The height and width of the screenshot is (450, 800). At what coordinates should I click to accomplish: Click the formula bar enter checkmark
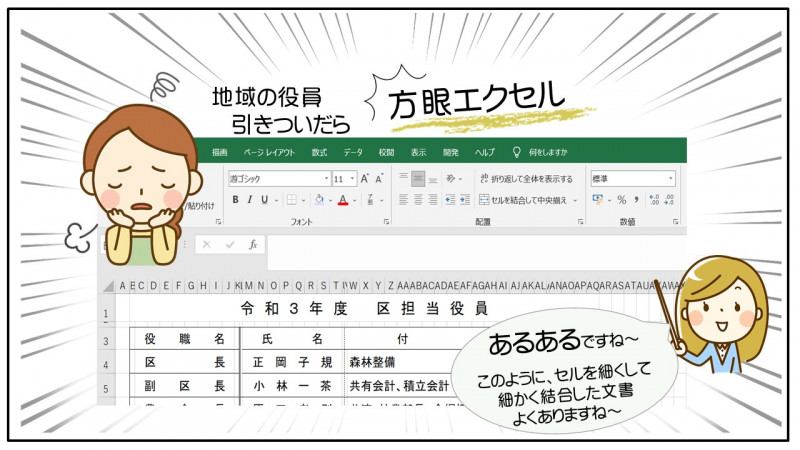coord(230,244)
